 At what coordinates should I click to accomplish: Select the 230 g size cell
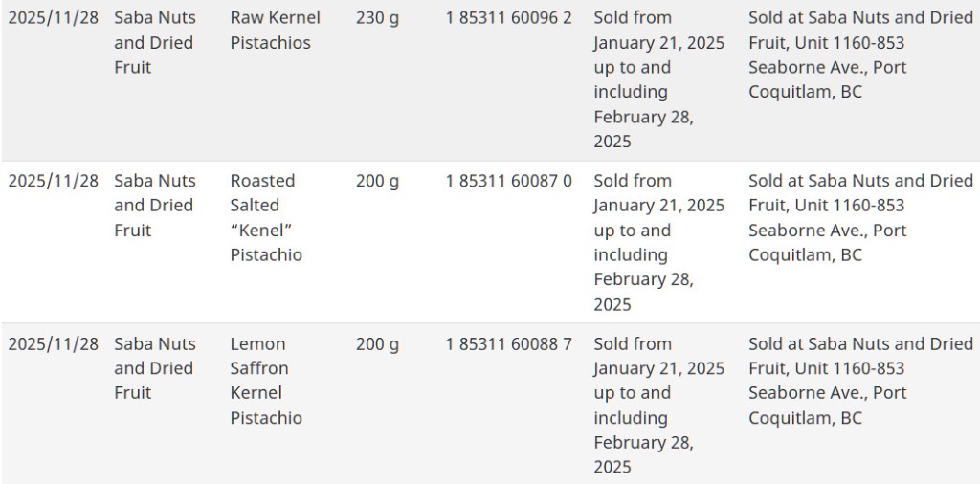pyautogui.click(x=377, y=17)
